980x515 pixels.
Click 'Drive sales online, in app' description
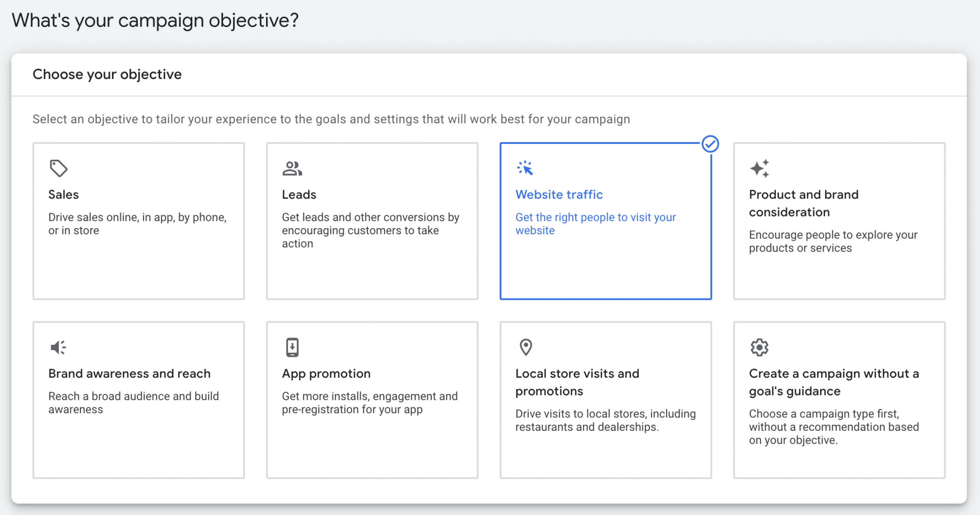click(x=137, y=224)
